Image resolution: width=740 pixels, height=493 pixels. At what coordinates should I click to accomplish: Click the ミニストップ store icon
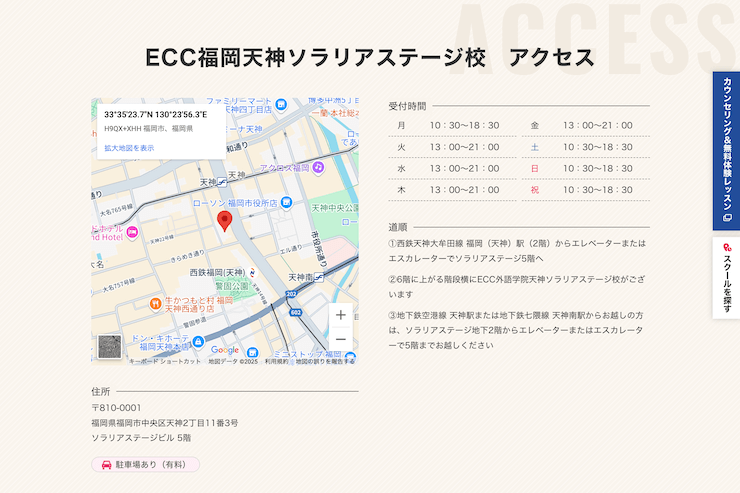coord(350,357)
